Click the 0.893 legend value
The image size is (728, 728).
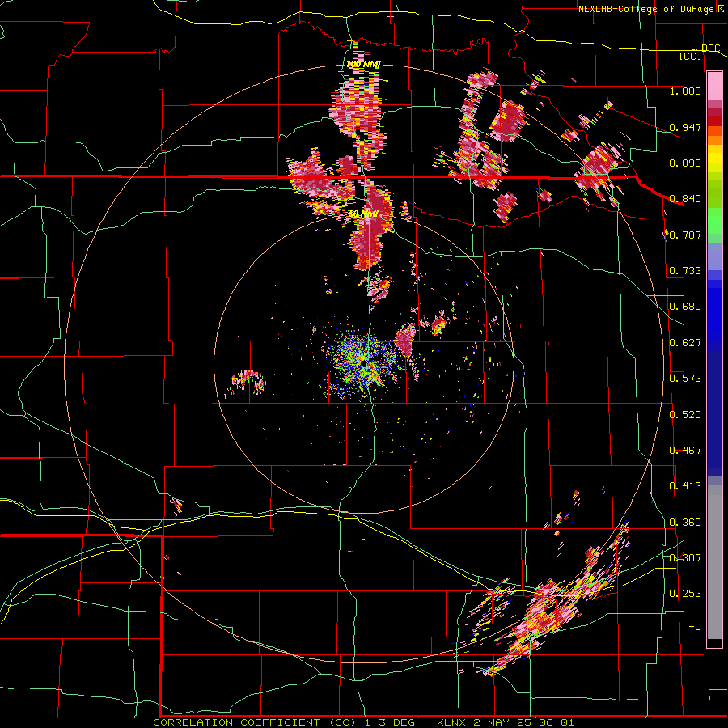pyautogui.click(x=685, y=163)
